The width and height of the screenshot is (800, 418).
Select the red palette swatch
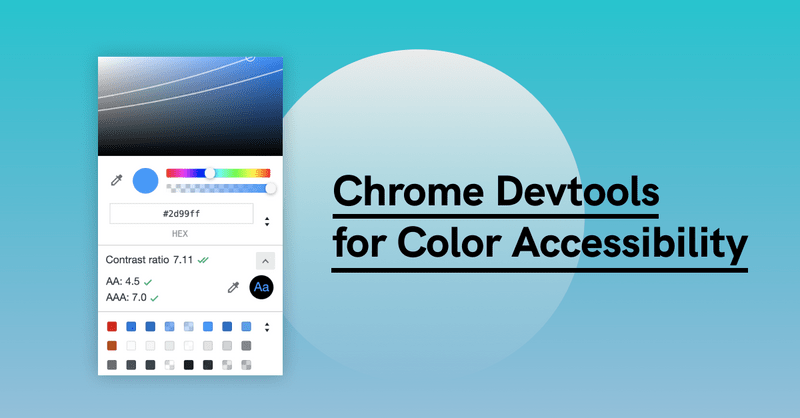pyautogui.click(x=112, y=327)
